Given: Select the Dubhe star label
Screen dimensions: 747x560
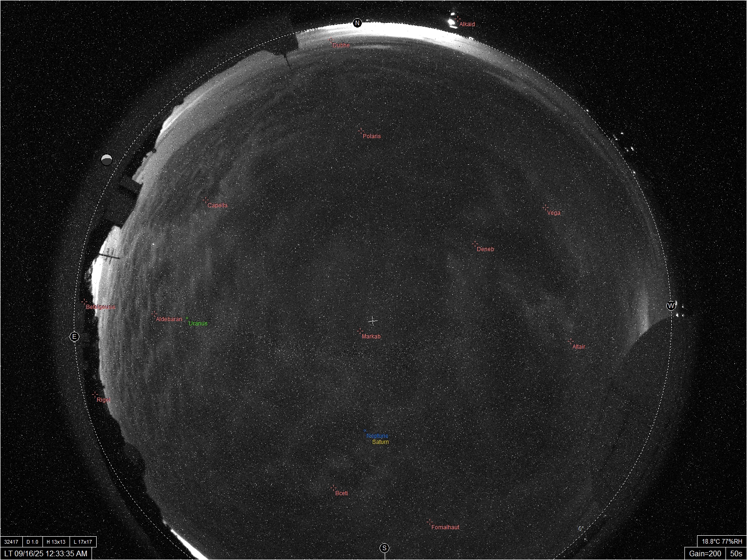Looking at the screenshot, I should (x=341, y=45).
